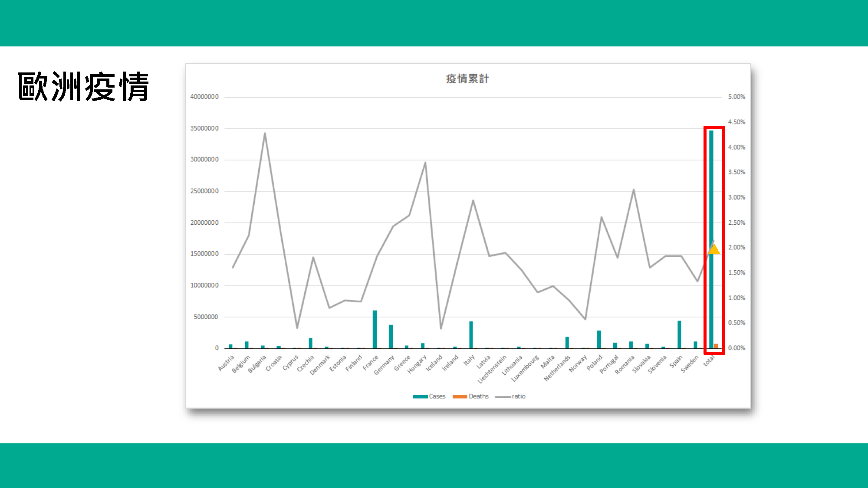The image size is (868, 488).
Task: Click the Luxembourg axis label
Action: click(525, 368)
